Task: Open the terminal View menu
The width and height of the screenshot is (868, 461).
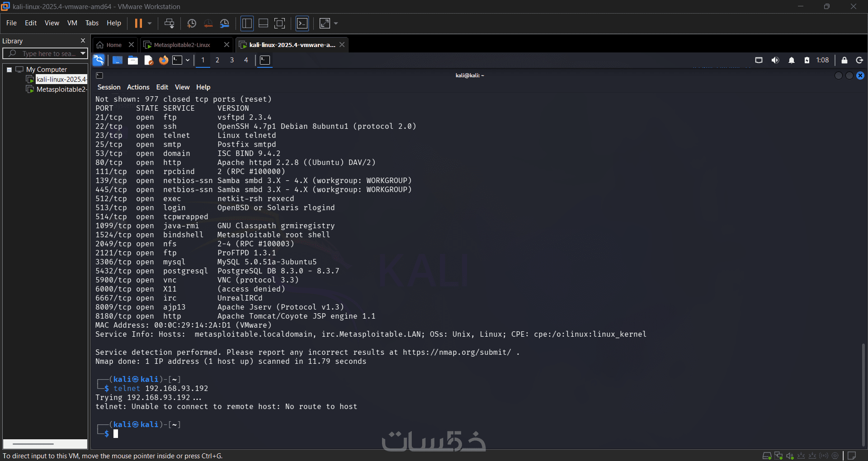Action: tap(182, 87)
